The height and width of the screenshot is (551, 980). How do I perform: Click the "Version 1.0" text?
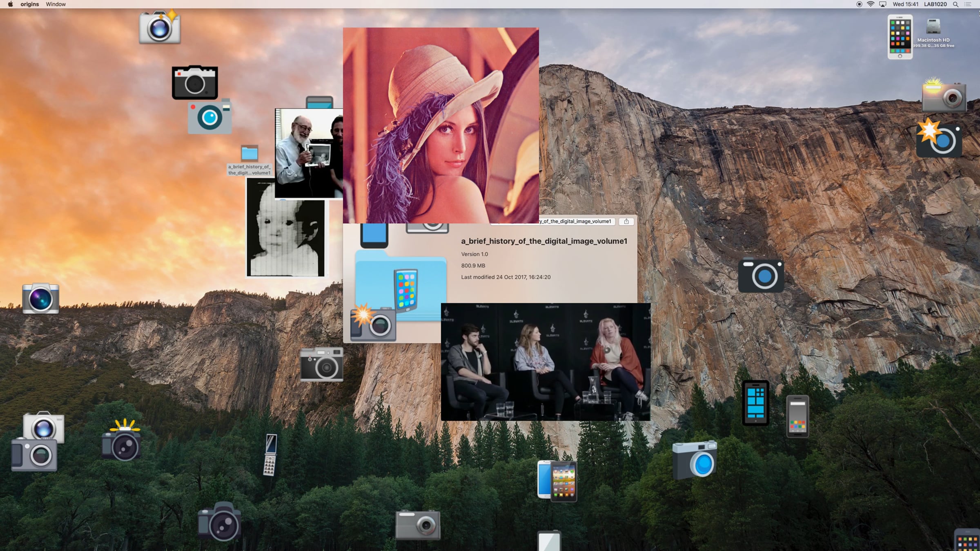(474, 254)
